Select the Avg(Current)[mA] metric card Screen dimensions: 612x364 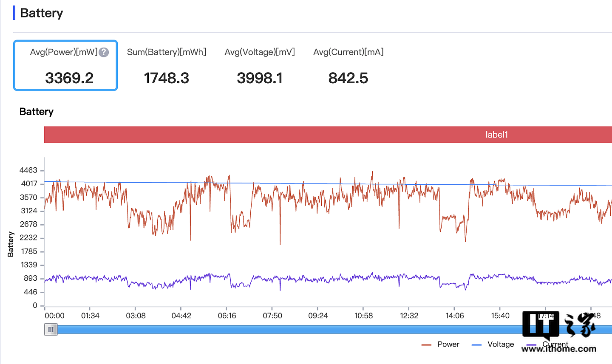click(x=348, y=65)
